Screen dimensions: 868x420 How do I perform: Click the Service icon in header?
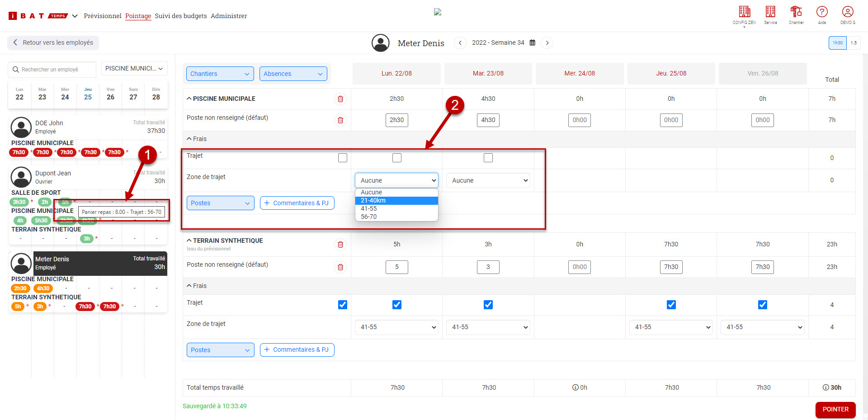(770, 12)
